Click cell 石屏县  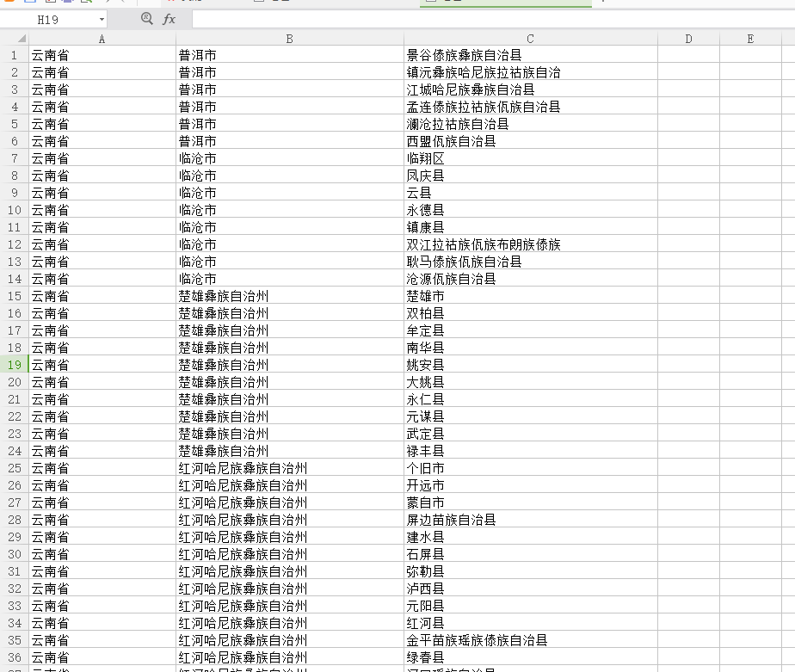[x=530, y=554]
